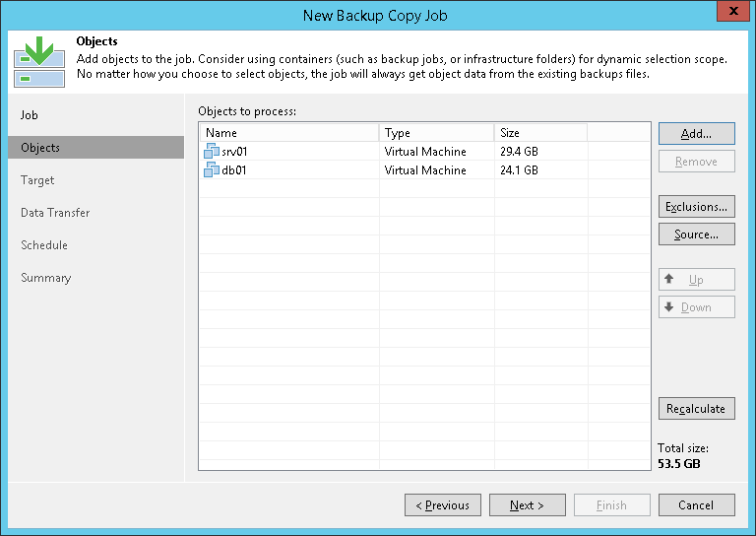Switch to the Job step
The width and height of the screenshot is (756, 536).
pos(30,115)
